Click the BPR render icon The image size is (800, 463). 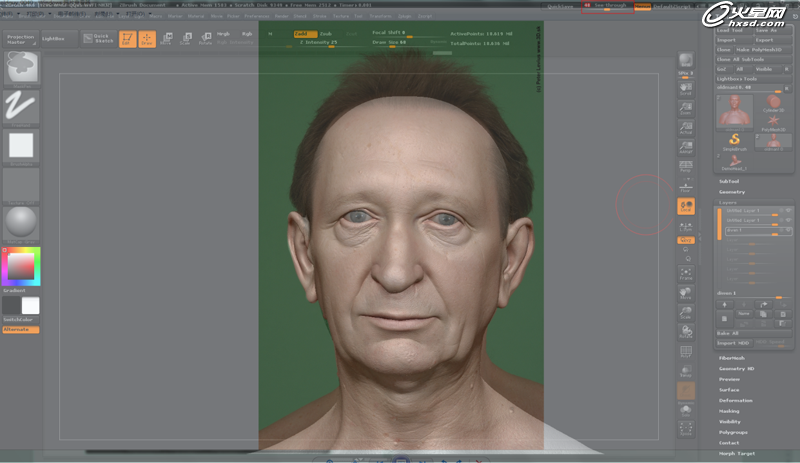pos(686,60)
